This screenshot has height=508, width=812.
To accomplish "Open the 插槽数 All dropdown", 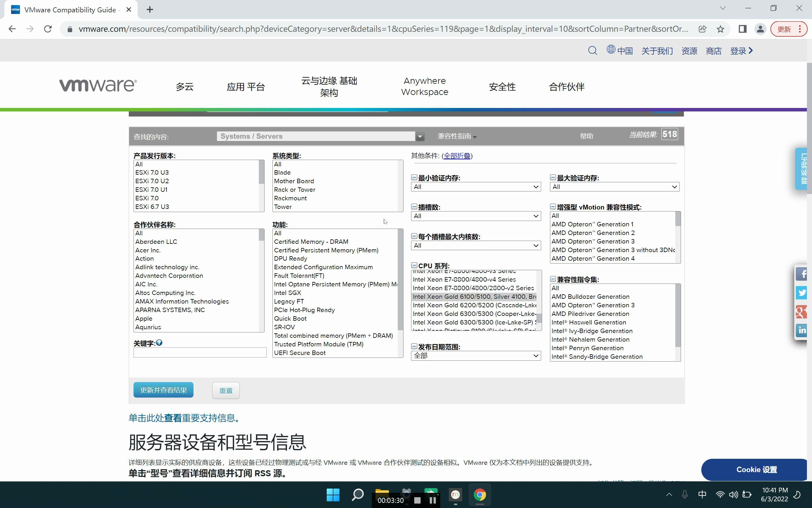I will point(476,216).
